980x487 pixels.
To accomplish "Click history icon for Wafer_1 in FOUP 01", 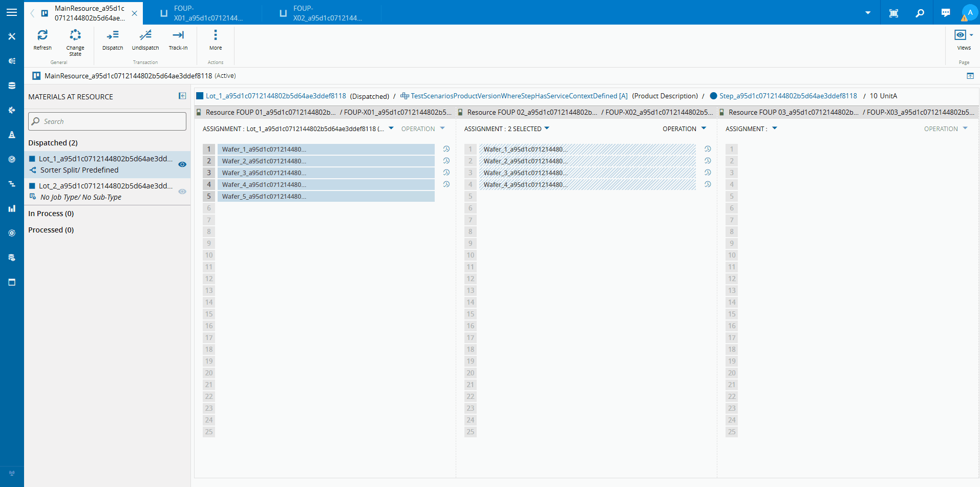I will point(446,149).
